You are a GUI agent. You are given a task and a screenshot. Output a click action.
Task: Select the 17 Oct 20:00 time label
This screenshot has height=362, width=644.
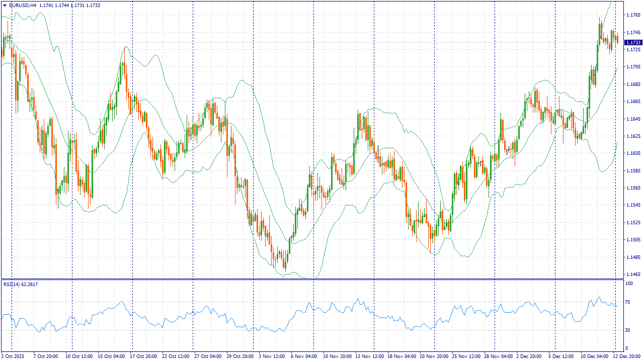[x=143, y=356]
